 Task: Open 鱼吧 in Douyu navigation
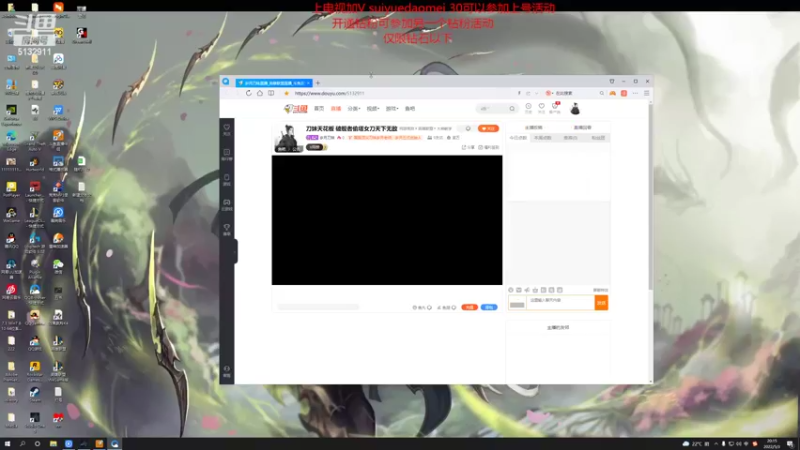click(x=410, y=109)
